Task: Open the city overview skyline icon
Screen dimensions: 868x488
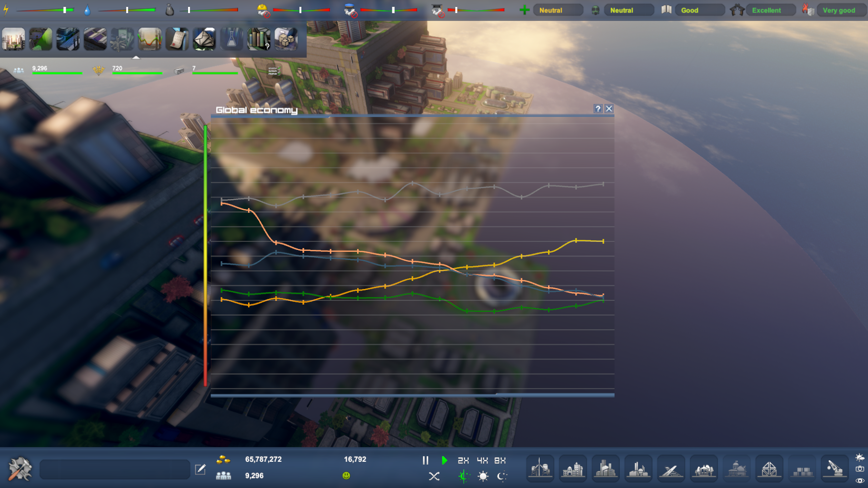Action: point(13,39)
